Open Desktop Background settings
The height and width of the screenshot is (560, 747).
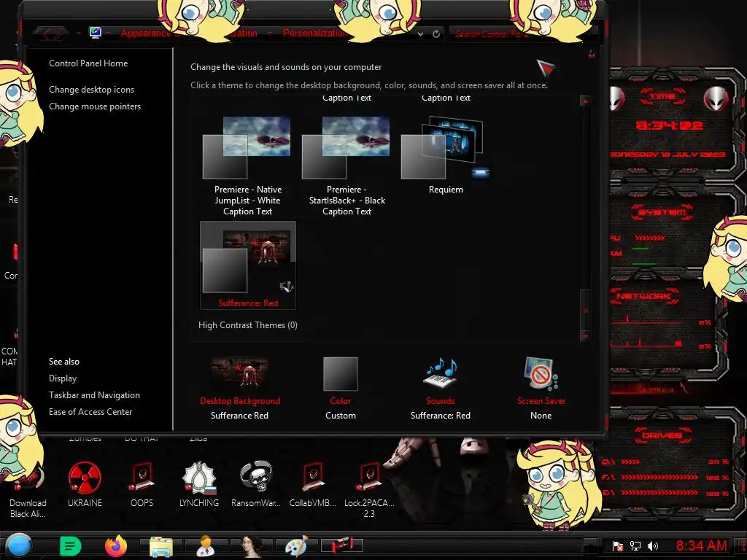tap(239, 388)
